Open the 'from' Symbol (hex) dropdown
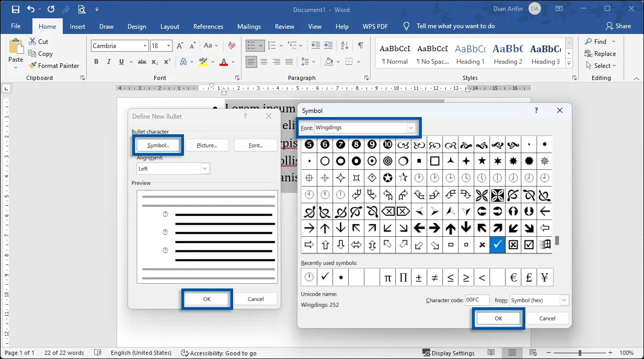Viewport: 644px width, 359px height. (x=563, y=300)
